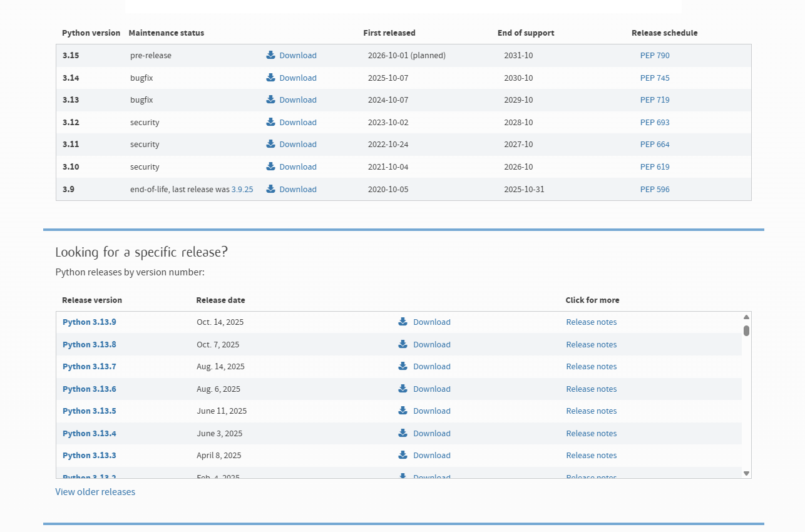
Task: Click the download icon for Python 3.13.9
Action: click(402, 322)
